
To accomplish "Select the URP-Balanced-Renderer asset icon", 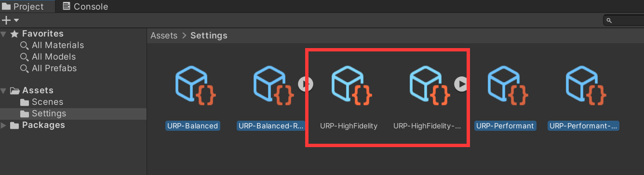I will pos(271,86).
